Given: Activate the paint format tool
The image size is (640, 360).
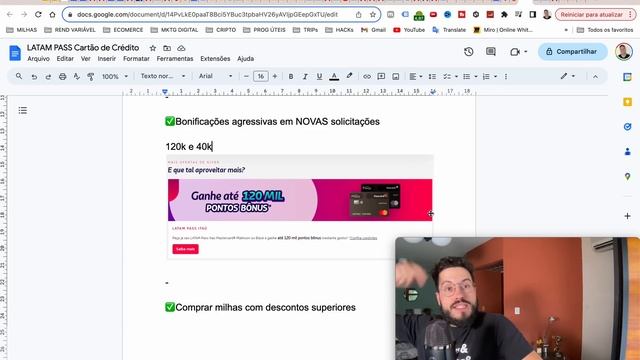Looking at the screenshot, I should (x=91, y=76).
